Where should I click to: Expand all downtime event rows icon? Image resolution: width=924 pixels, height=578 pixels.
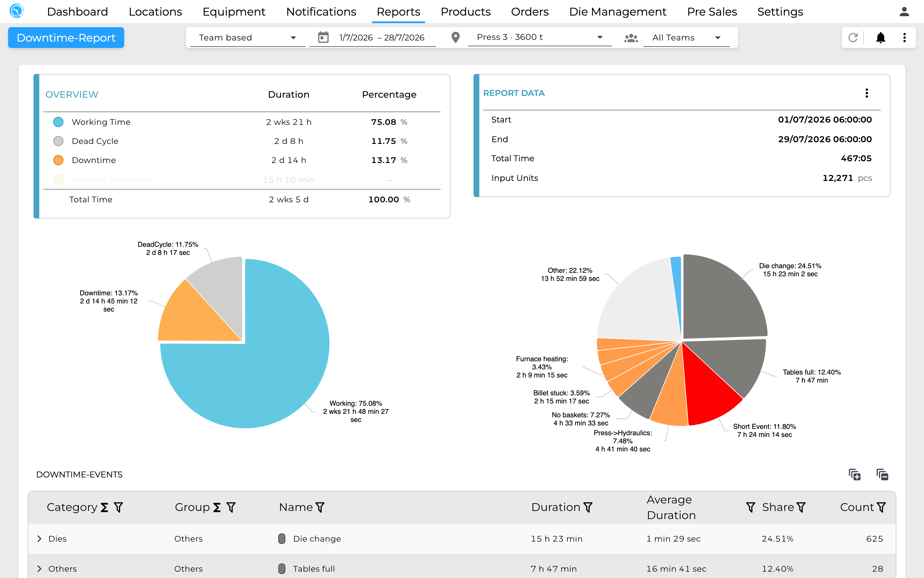(x=854, y=475)
